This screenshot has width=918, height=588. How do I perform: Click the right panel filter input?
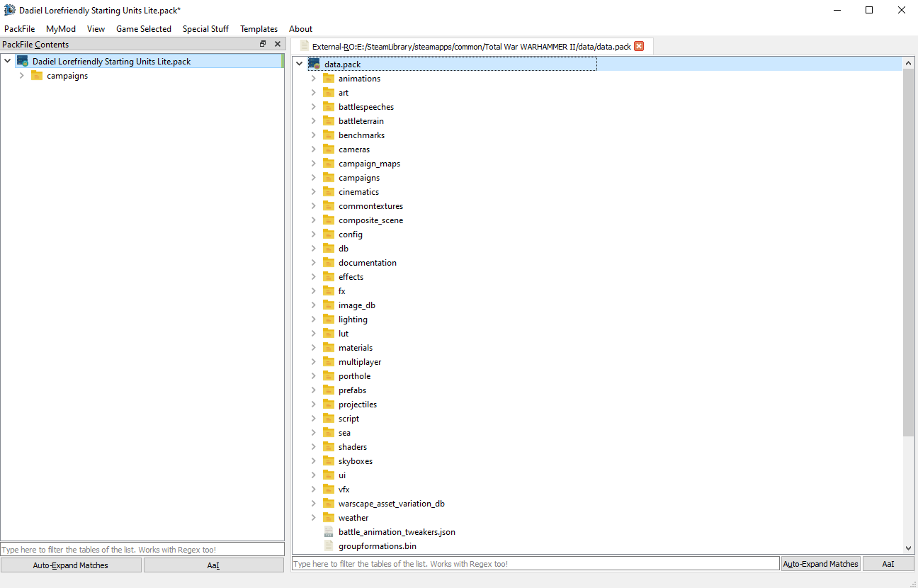536,564
